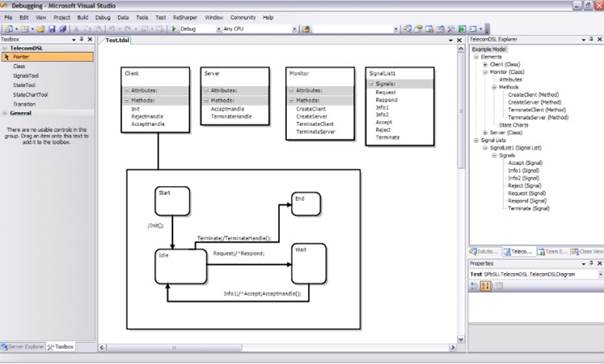Open the Community menu
This screenshot has height=364, width=604.
(243, 18)
